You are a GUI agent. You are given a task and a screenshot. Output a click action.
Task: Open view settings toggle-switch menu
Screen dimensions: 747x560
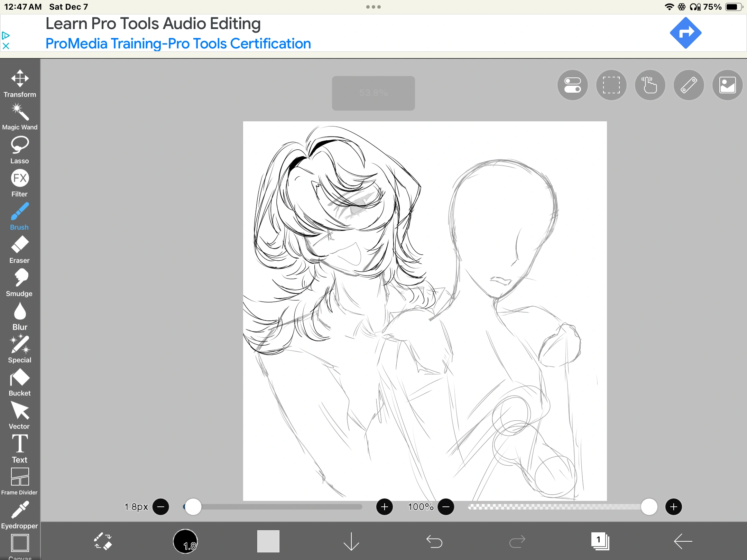tap(572, 85)
